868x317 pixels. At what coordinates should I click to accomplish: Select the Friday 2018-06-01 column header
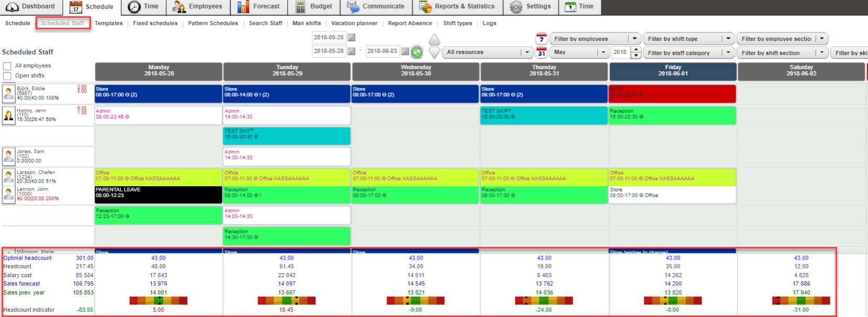click(x=673, y=71)
